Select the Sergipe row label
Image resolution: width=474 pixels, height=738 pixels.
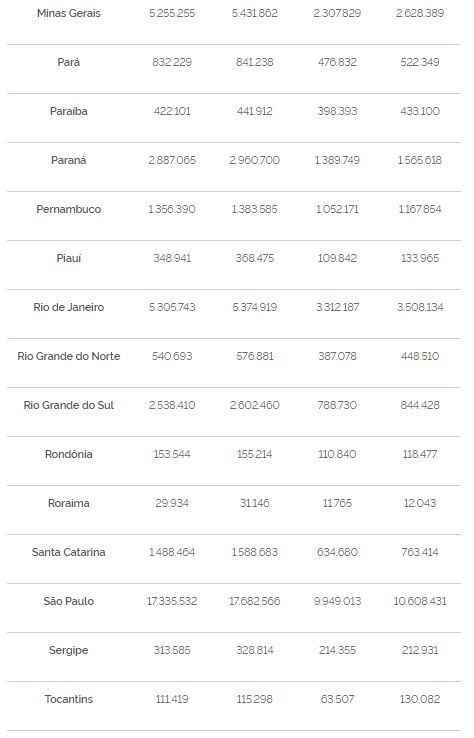pyautogui.click(x=69, y=650)
